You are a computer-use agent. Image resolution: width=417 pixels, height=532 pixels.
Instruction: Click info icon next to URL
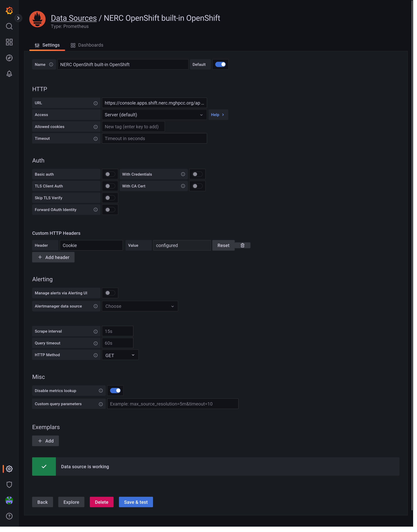96,104
